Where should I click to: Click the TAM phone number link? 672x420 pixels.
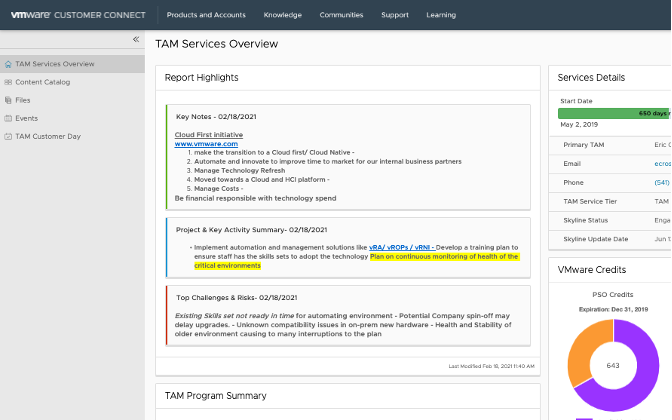point(662,183)
